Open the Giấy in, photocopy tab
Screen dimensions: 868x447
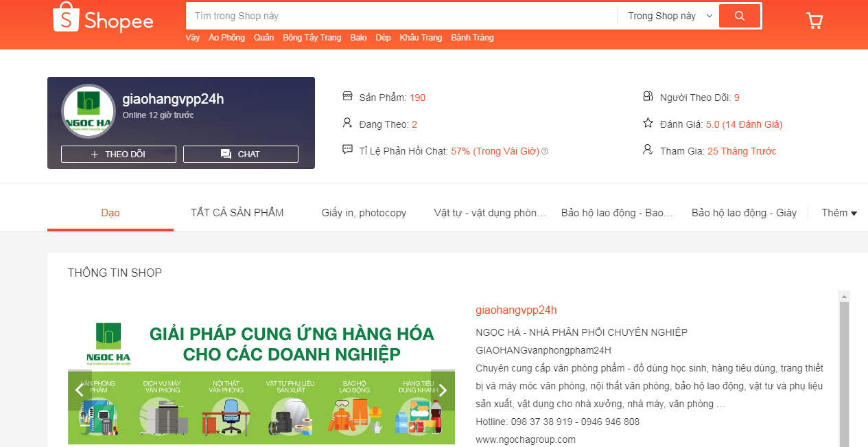point(364,213)
